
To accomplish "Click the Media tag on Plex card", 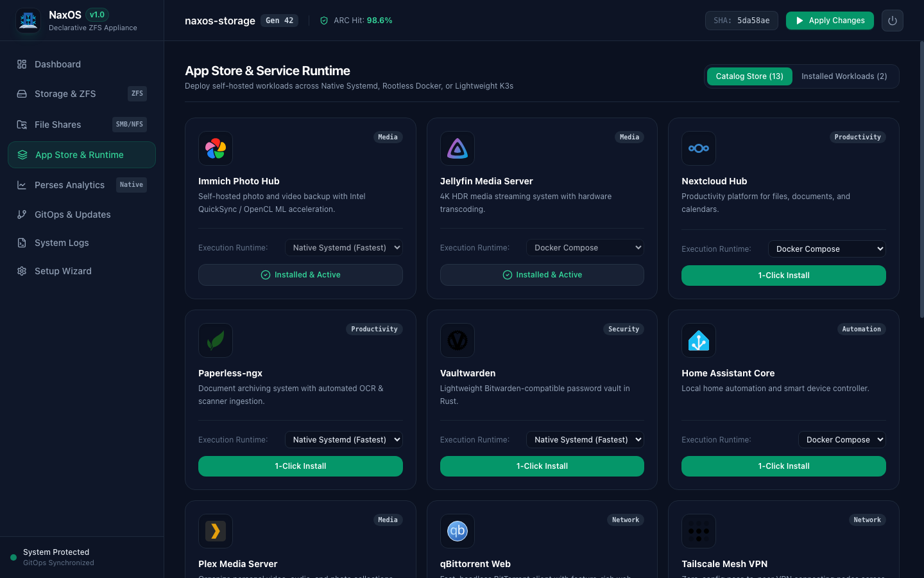I will [388, 520].
